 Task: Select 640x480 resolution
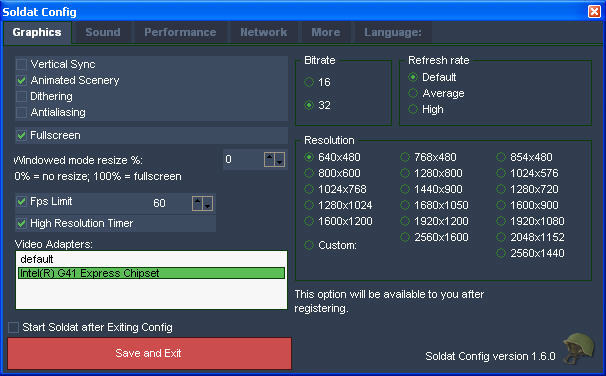(x=309, y=157)
